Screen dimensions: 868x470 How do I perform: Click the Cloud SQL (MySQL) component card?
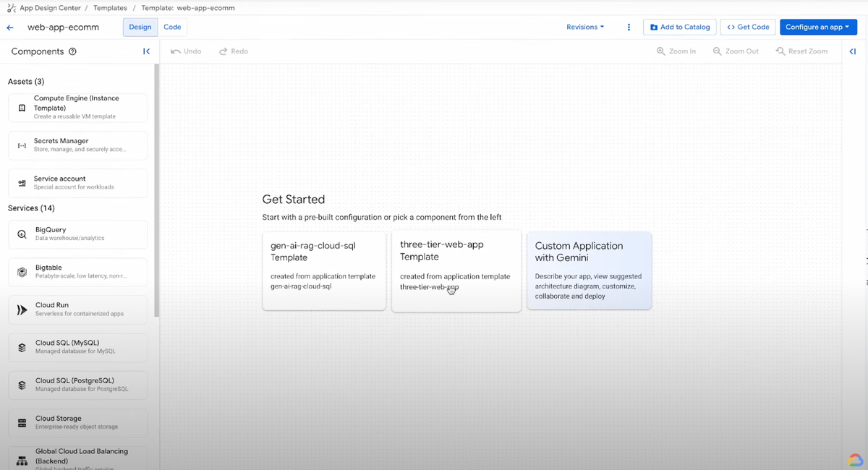[x=77, y=347]
